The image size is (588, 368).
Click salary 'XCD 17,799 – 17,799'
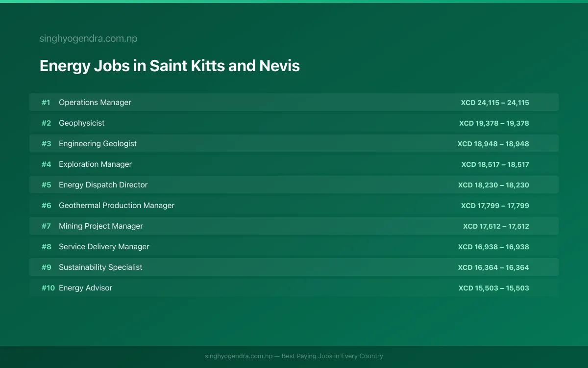495,206
